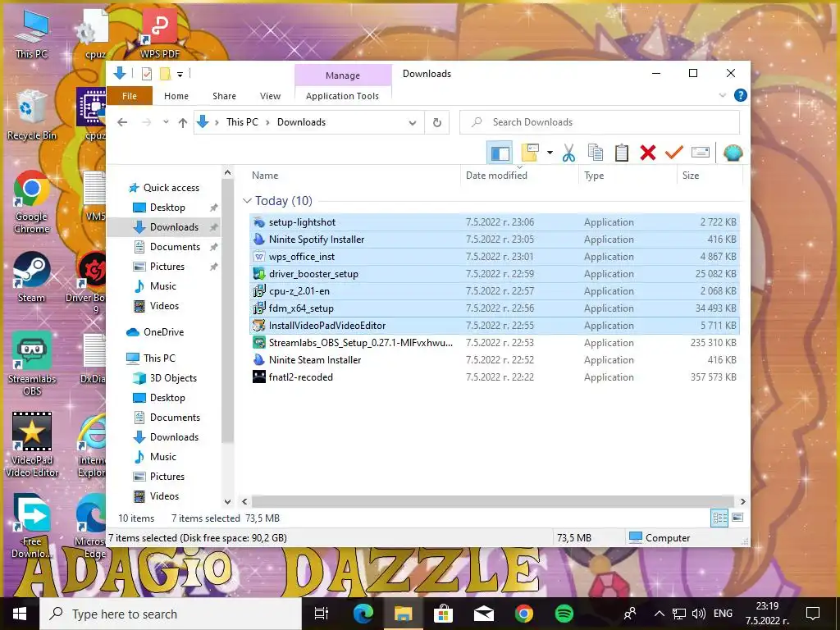840x630 pixels.
Task: Click the blue Help question mark icon
Action: [741, 95]
